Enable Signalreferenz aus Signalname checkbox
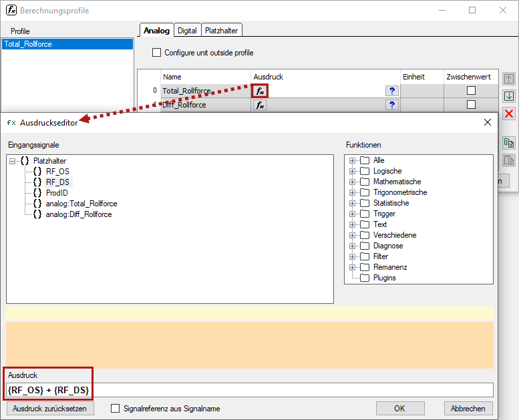This screenshot has width=519, height=420. pos(115,409)
